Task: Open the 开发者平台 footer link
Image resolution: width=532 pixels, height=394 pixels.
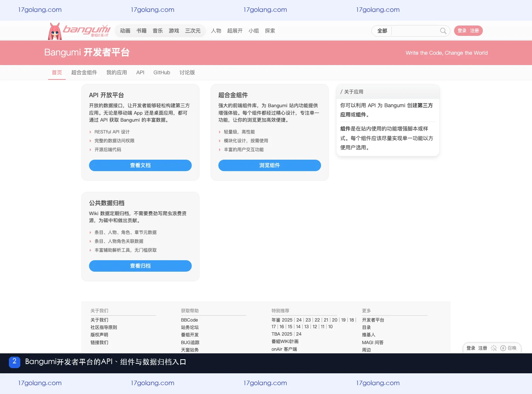Action: [x=373, y=320]
